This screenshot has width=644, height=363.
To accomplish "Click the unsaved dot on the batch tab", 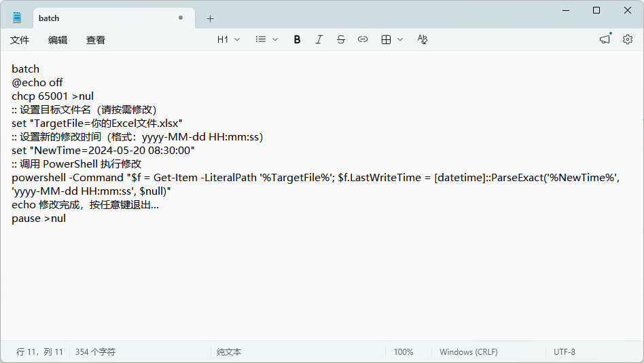I will click(181, 18).
